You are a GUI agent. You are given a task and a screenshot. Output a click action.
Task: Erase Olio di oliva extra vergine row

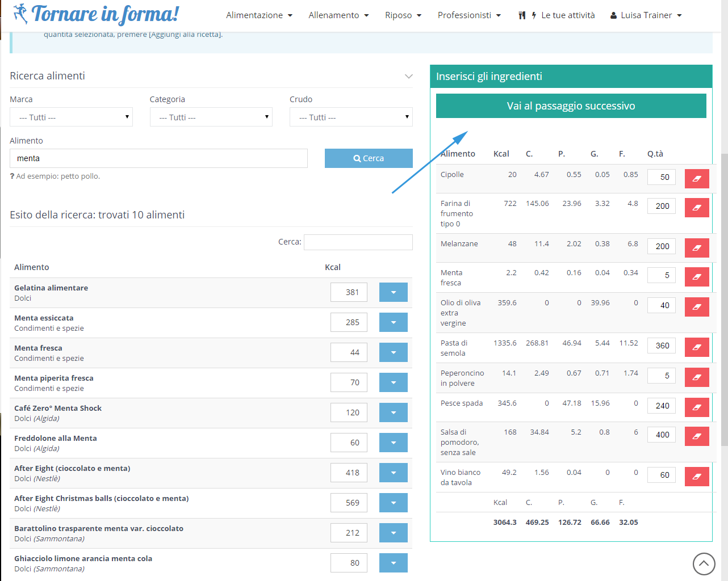point(696,307)
